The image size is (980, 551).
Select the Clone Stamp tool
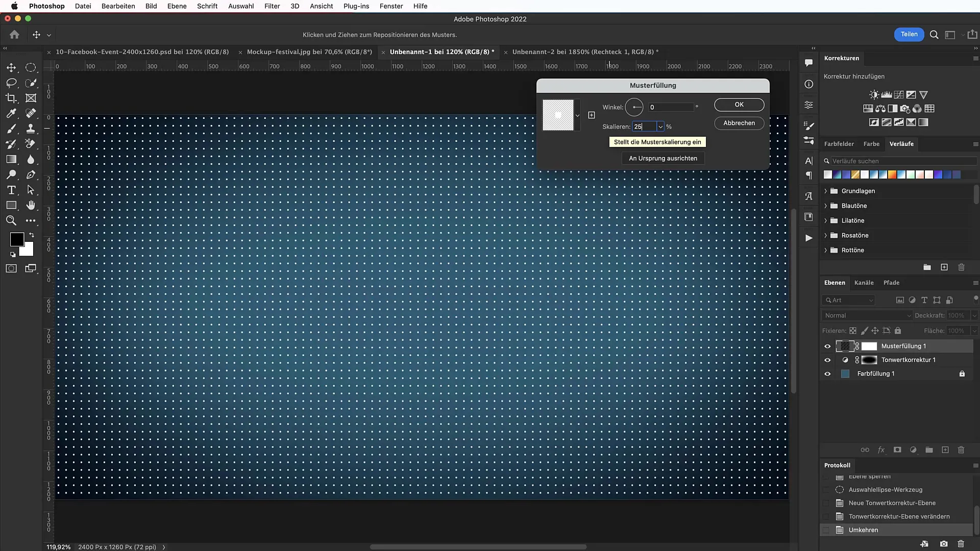click(x=31, y=128)
